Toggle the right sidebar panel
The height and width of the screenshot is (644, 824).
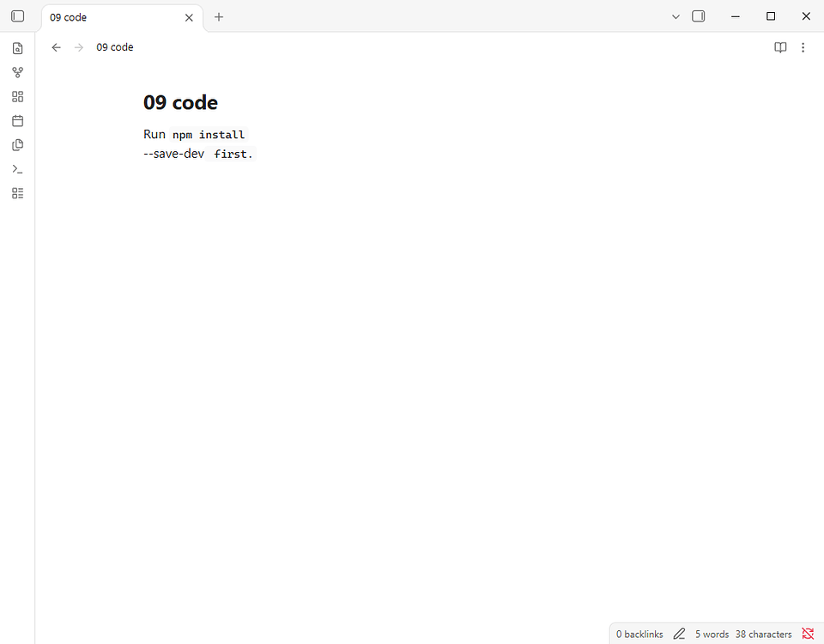pyautogui.click(x=699, y=16)
